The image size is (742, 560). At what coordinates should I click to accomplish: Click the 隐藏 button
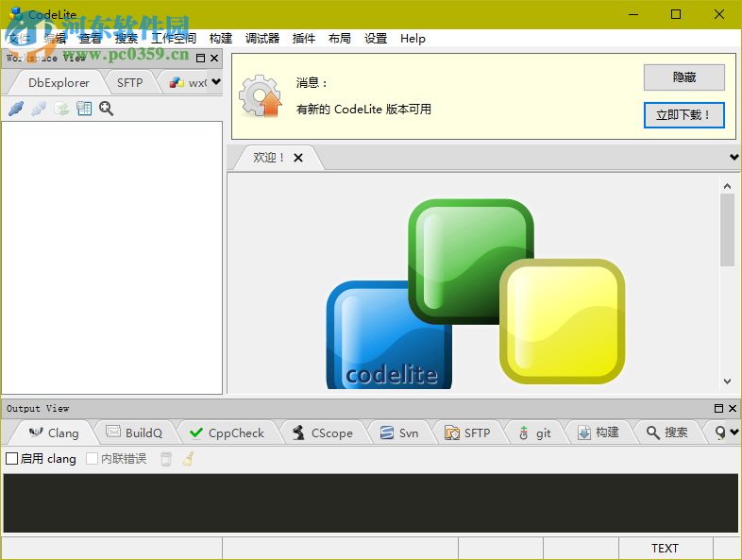pos(683,77)
